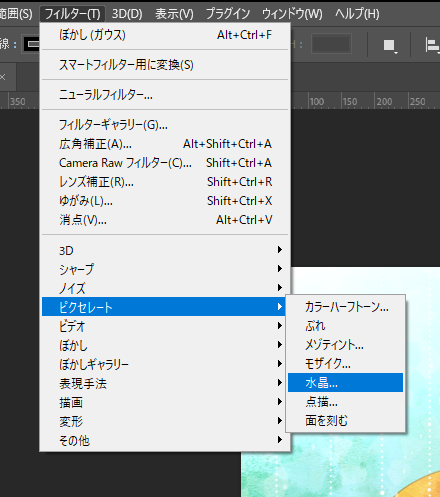Open the ウィンドウ(W) menu

(x=292, y=14)
